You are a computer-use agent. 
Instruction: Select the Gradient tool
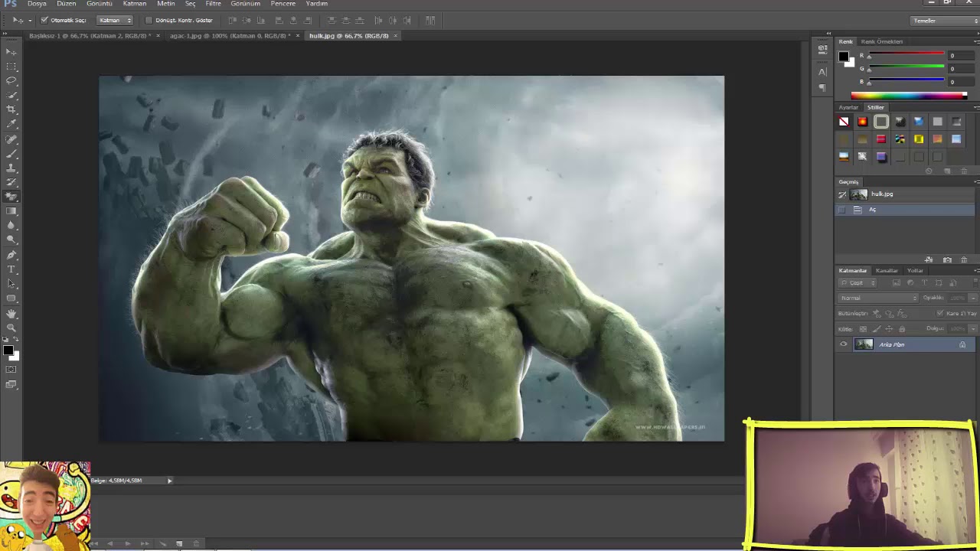(11, 211)
